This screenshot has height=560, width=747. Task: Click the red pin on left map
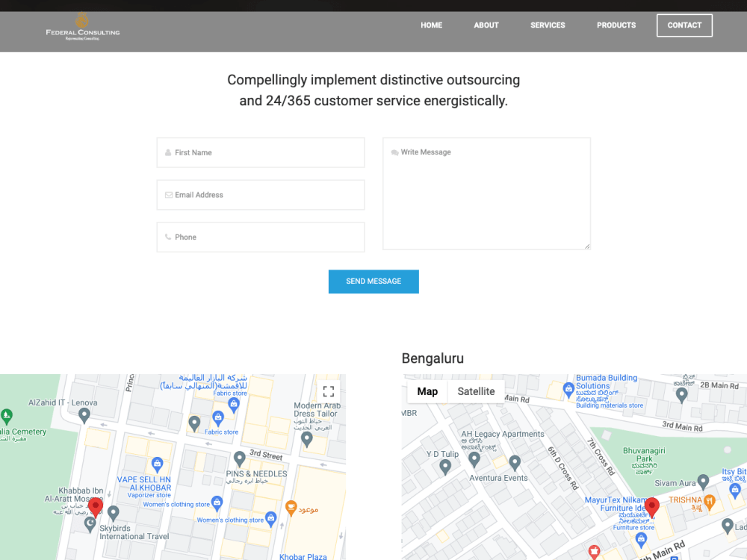coord(96,507)
